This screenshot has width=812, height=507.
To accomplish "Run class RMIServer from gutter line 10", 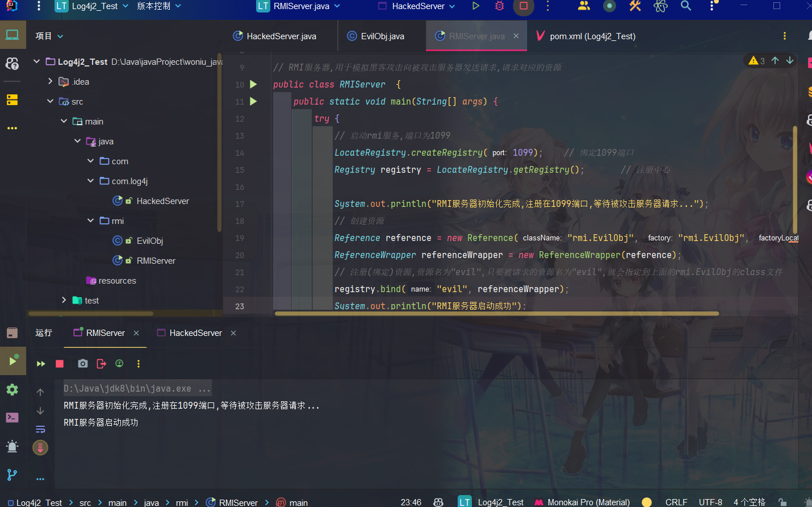I will pyautogui.click(x=254, y=84).
